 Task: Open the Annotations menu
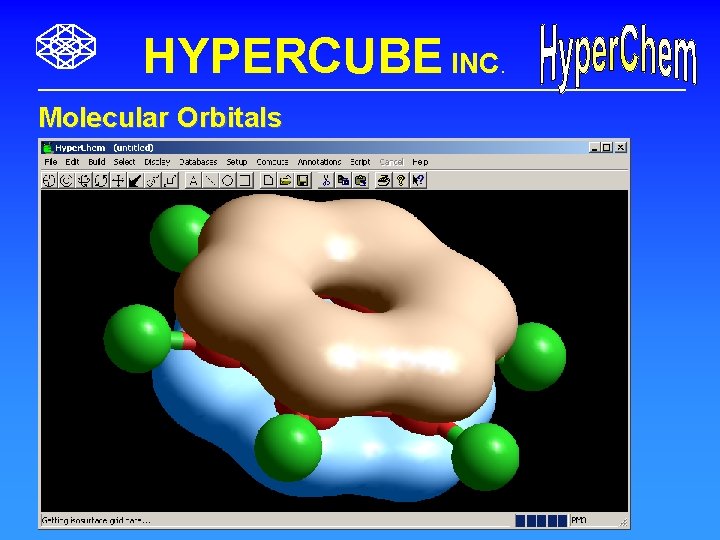click(319, 162)
